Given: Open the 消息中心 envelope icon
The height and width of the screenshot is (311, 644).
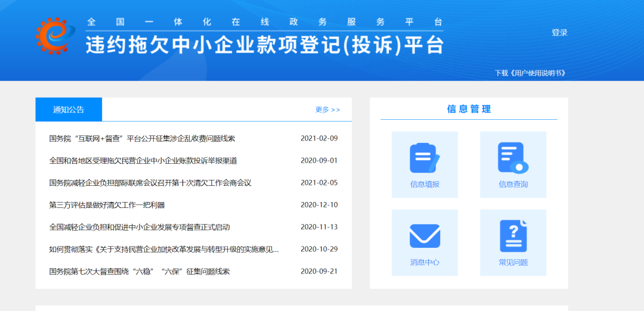Looking at the screenshot, I should coord(425,236).
